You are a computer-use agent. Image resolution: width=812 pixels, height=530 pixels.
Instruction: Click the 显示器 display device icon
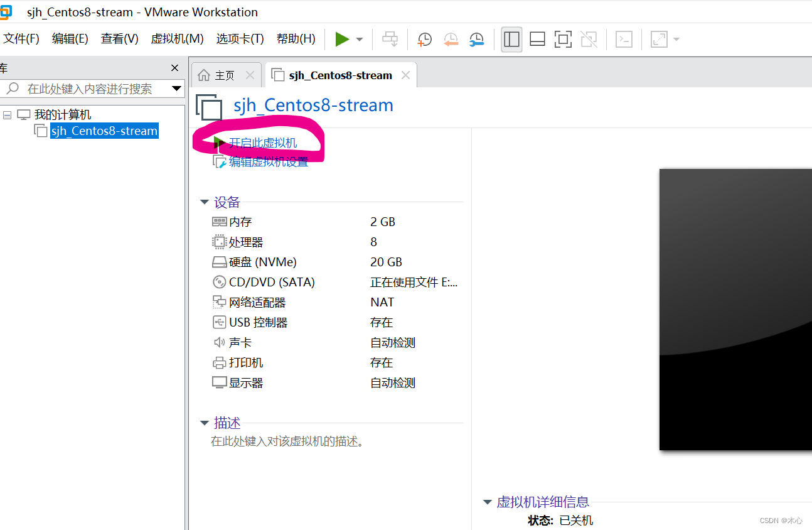(219, 382)
